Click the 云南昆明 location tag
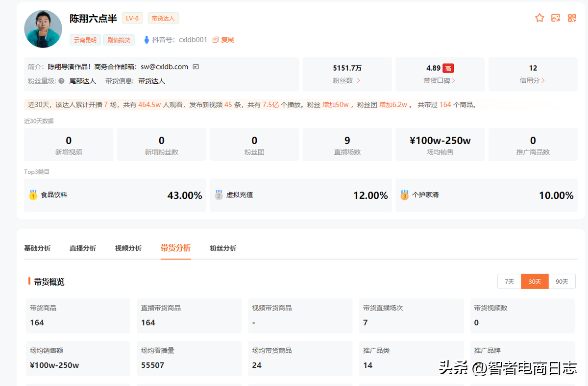588x386 pixels. 85,40
